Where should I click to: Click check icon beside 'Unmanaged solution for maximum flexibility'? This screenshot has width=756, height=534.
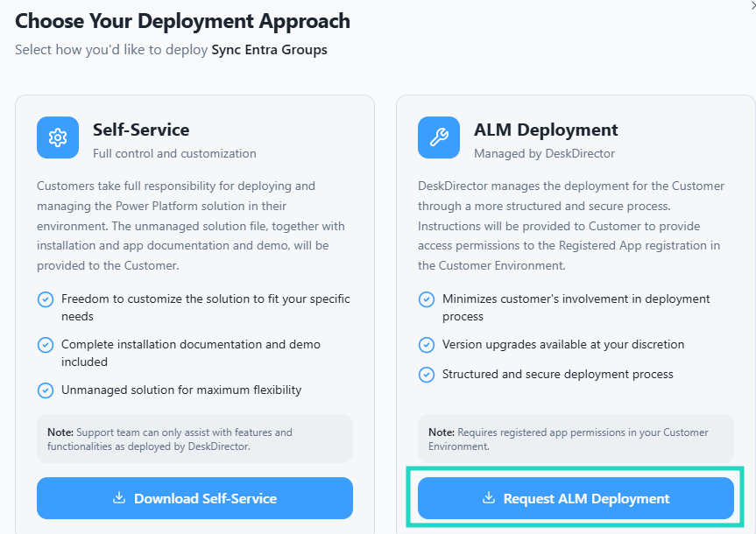(x=46, y=390)
